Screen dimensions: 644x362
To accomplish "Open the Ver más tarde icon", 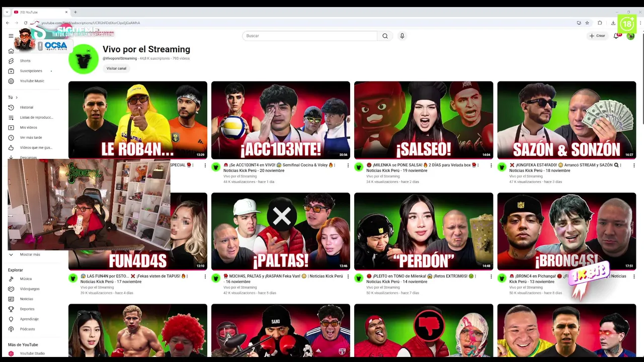I will pos(11,137).
